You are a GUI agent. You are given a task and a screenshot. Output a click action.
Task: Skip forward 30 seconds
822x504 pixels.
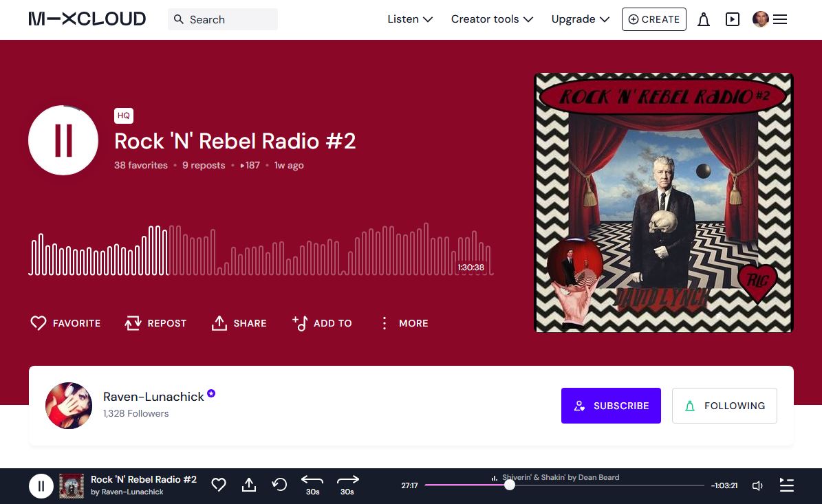click(347, 485)
